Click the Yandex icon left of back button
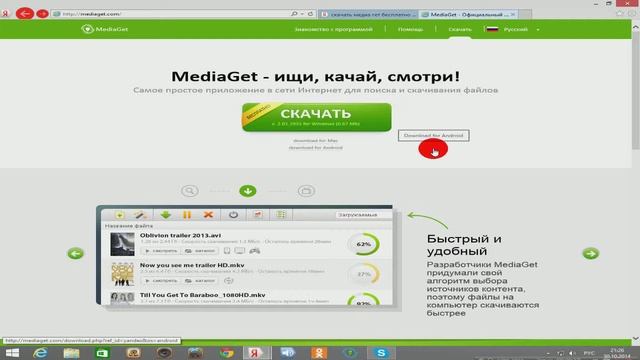Screen dimensions: 640x360 (x=6, y=14)
